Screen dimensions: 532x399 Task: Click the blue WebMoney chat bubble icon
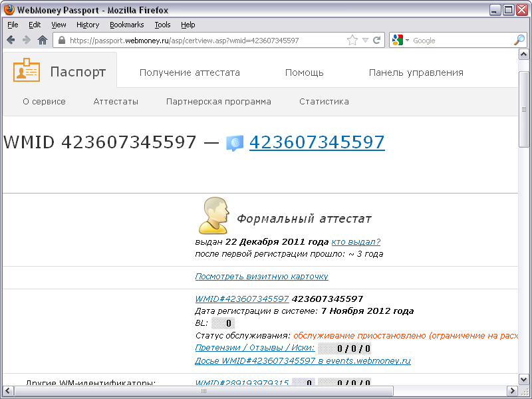click(x=235, y=143)
